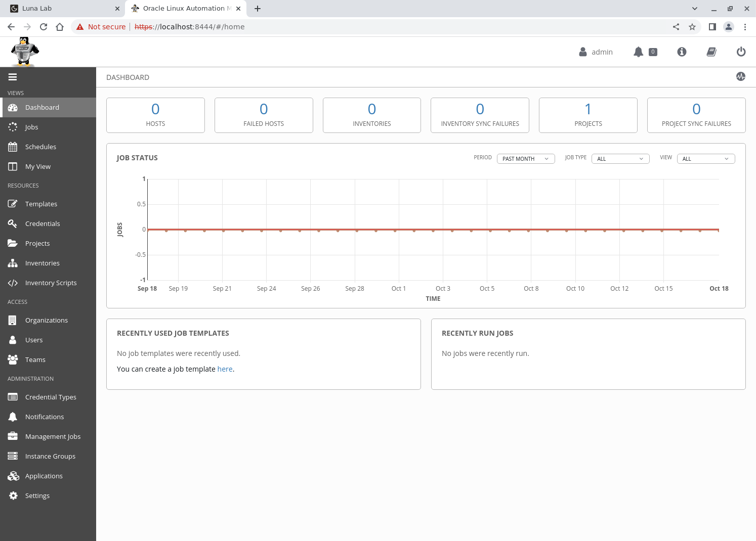756x541 pixels.
Task: Click the Notifications bell icon in sidebar
Action: coord(13,417)
